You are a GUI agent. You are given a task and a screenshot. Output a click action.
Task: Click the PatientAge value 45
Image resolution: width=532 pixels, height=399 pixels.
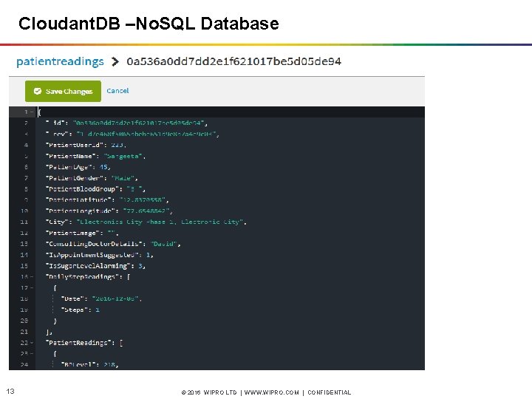pyautogui.click(x=103, y=167)
